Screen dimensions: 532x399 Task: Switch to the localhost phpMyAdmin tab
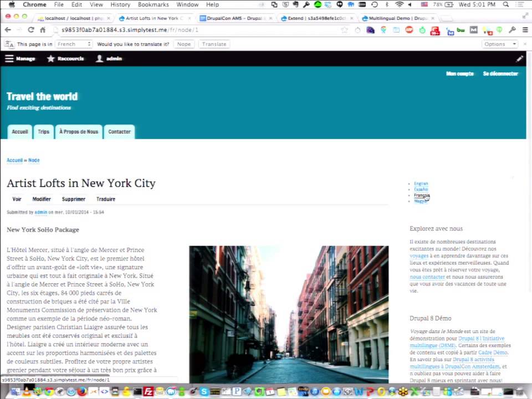pyautogui.click(x=73, y=18)
